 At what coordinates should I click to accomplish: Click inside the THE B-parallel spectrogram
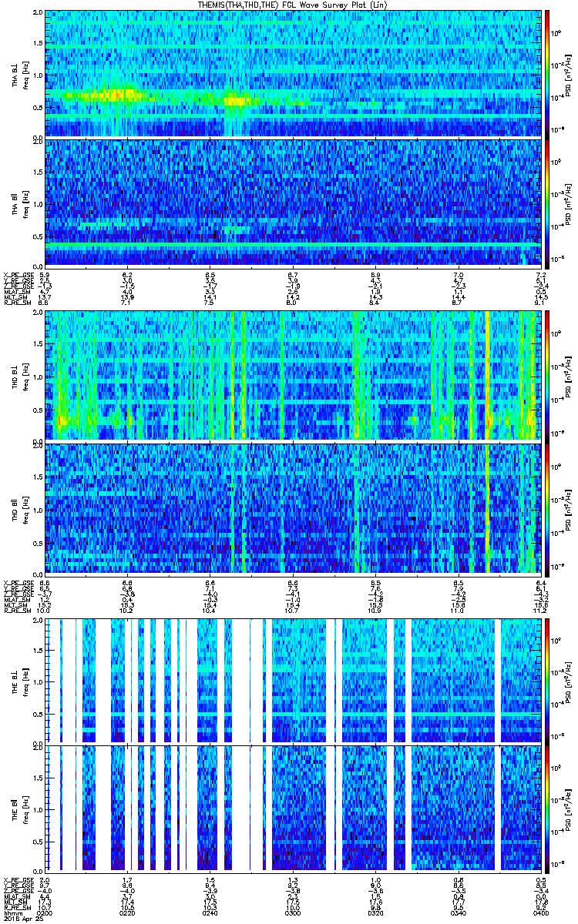[x=292, y=808]
